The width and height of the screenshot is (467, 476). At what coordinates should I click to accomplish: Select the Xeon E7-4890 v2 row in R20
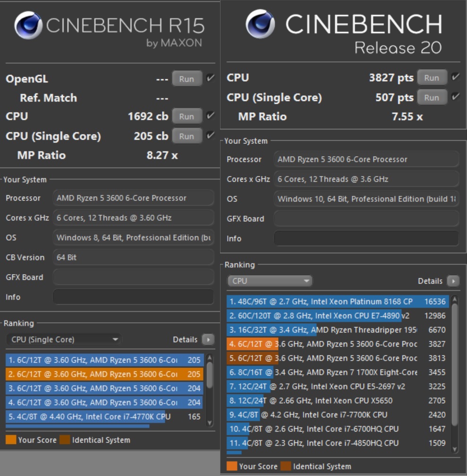(x=338, y=316)
